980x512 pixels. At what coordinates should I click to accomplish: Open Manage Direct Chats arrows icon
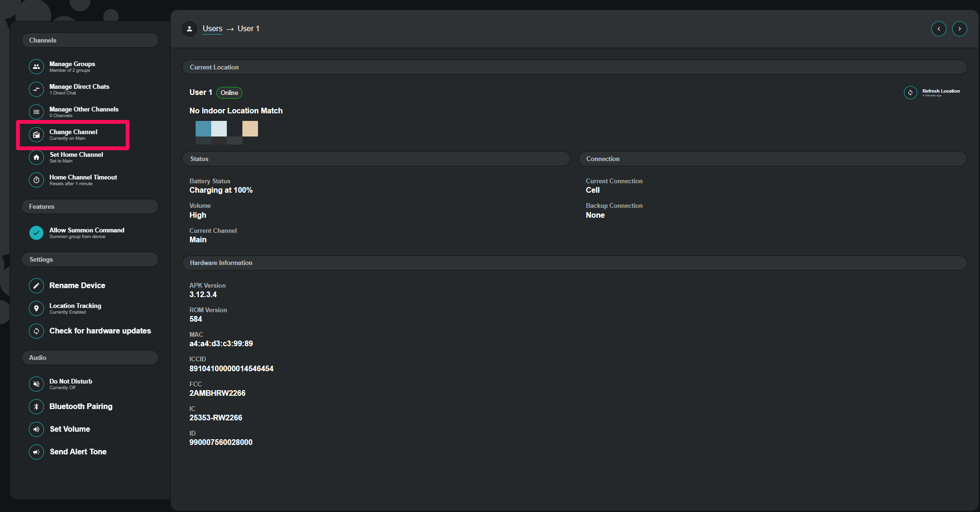36,89
